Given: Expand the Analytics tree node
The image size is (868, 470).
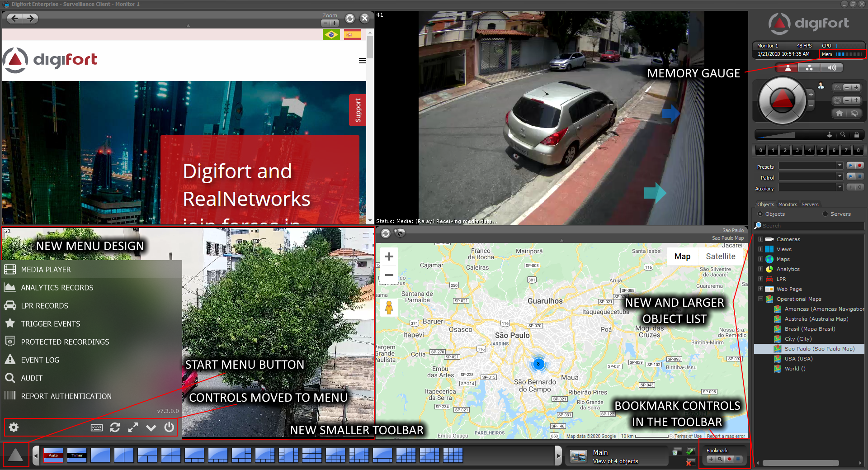Looking at the screenshot, I should tap(761, 269).
